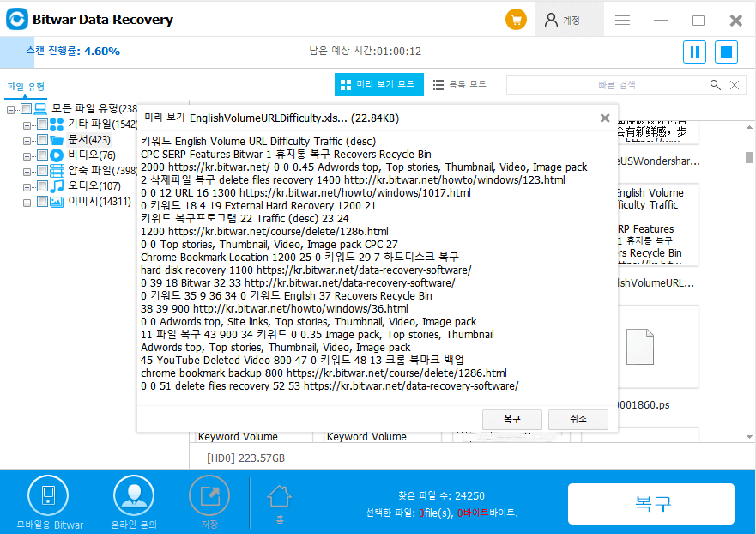756x534 pixels.
Task: Expand the 오디오 node
Action: [x=27, y=187]
